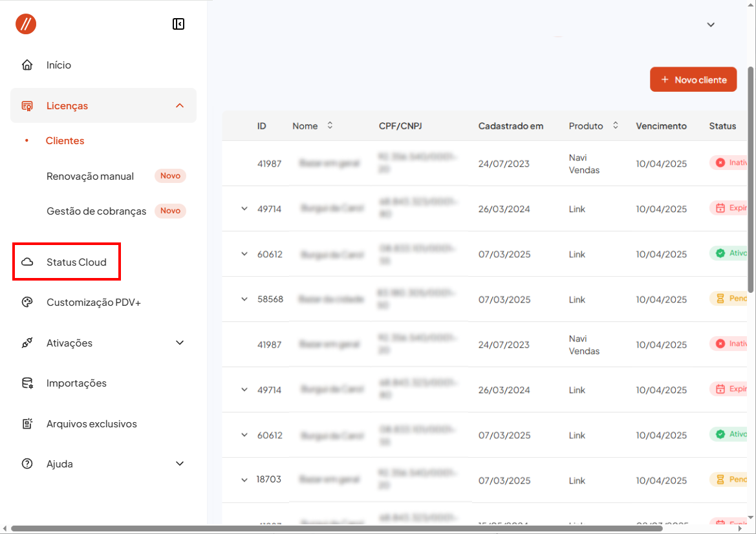This screenshot has height=534, width=756.
Task: Click the cloud icon for Status Cloud
Action: [x=27, y=262]
